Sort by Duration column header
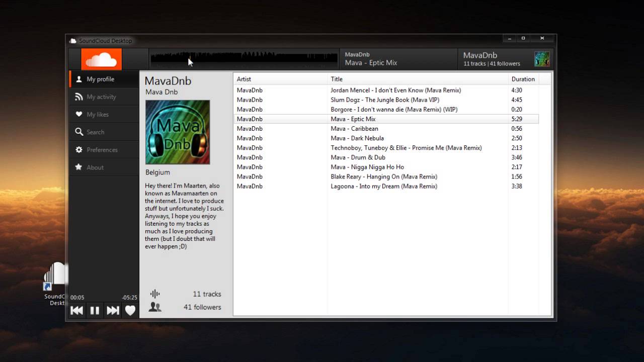This screenshot has width=644, height=362. click(523, 79)
